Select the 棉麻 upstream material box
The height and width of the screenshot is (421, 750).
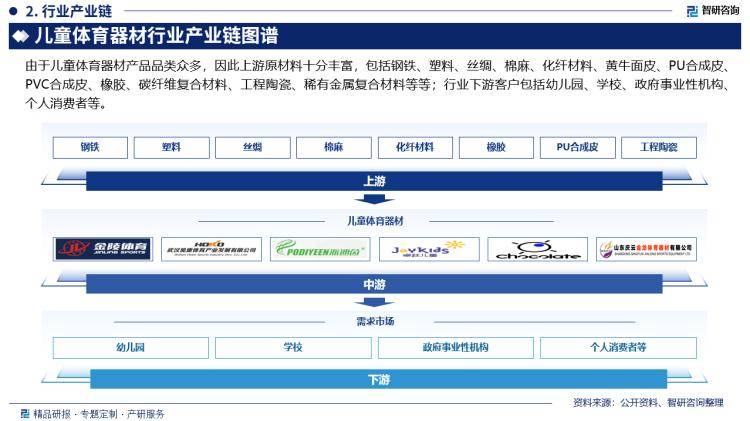click(x=334, y=147)
